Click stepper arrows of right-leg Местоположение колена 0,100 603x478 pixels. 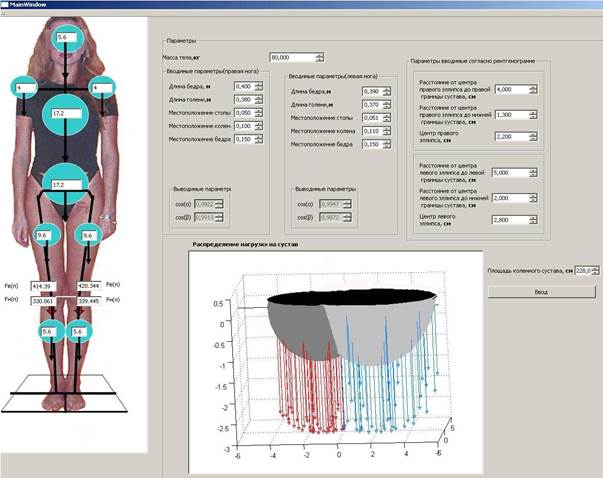259,126
